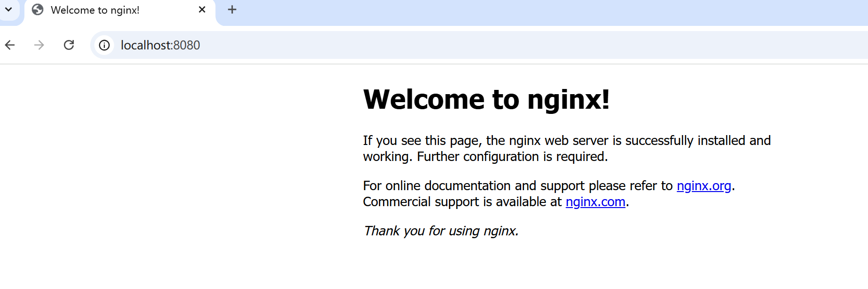Open the tab search dropdown chevron

point(8,9)
